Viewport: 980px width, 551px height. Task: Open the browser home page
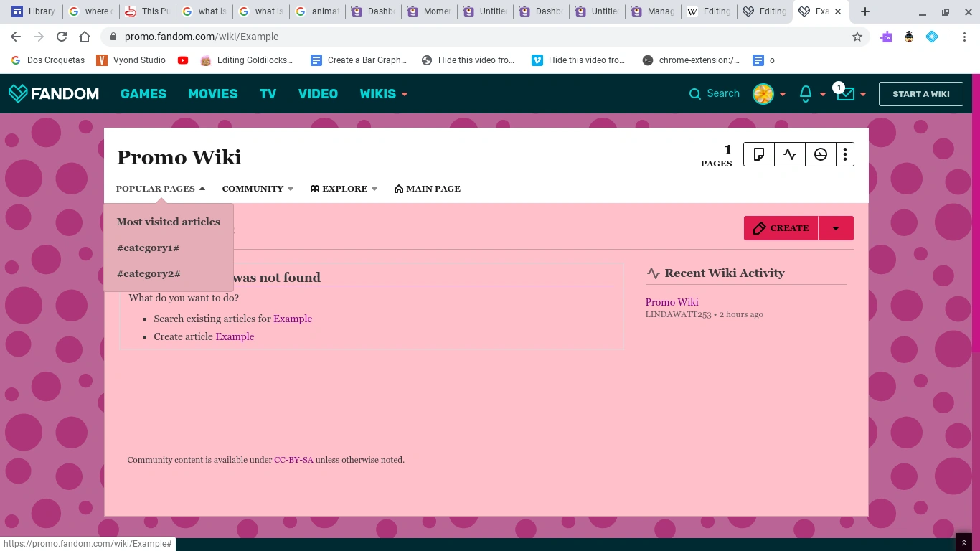pyautogui.click(x=85, y=37)
